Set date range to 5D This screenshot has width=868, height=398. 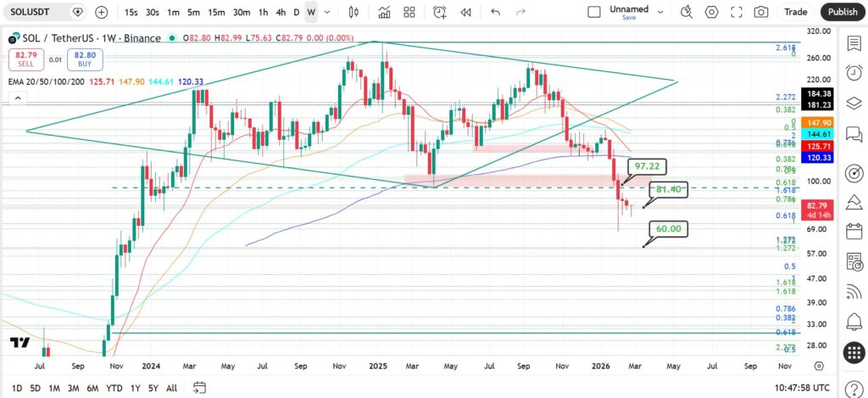click(x=35, y=388)
